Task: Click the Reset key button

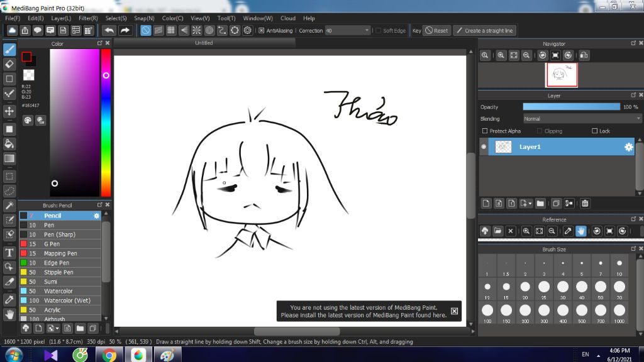Action: pos(436,30)
